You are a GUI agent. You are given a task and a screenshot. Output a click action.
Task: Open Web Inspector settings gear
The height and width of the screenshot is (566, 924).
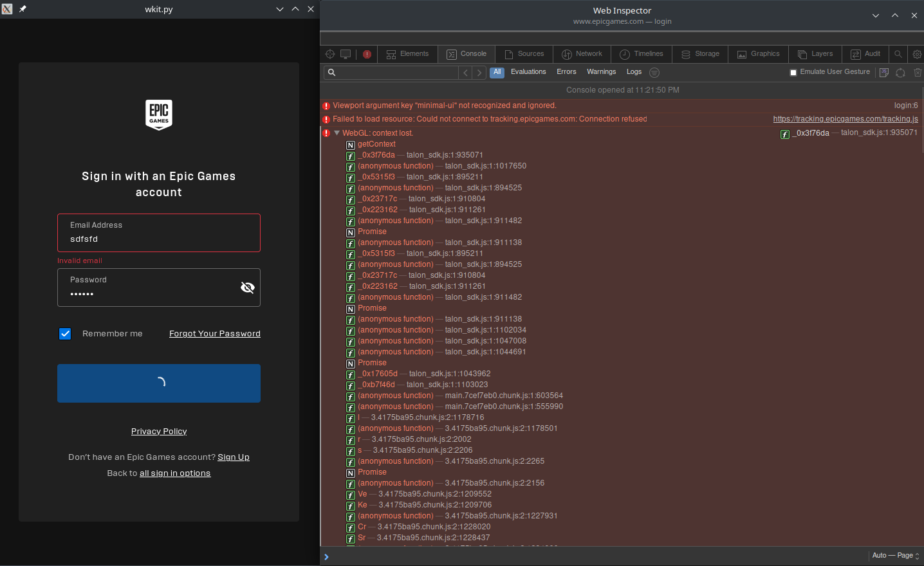(917, 54)
